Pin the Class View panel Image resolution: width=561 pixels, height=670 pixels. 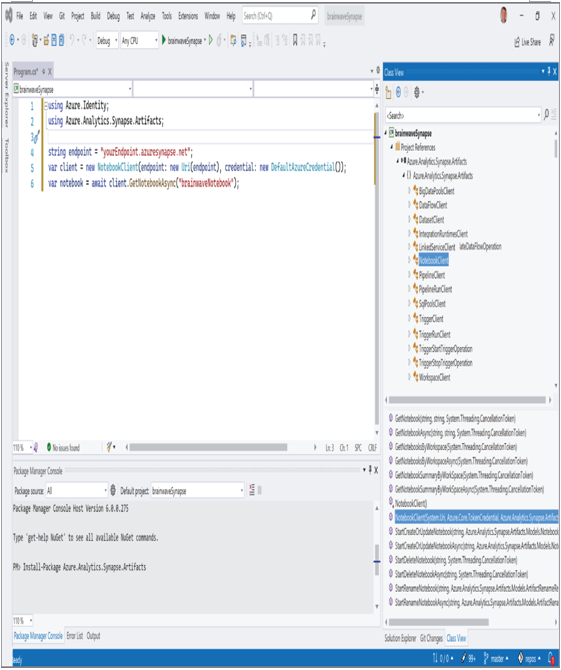pyautogui.click(x=549, y=71)
